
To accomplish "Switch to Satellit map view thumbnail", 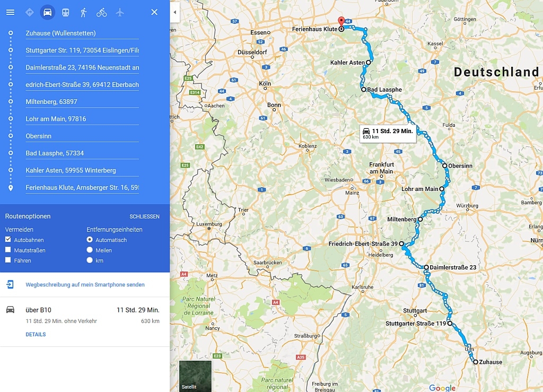I will click(x=195, y=376).
